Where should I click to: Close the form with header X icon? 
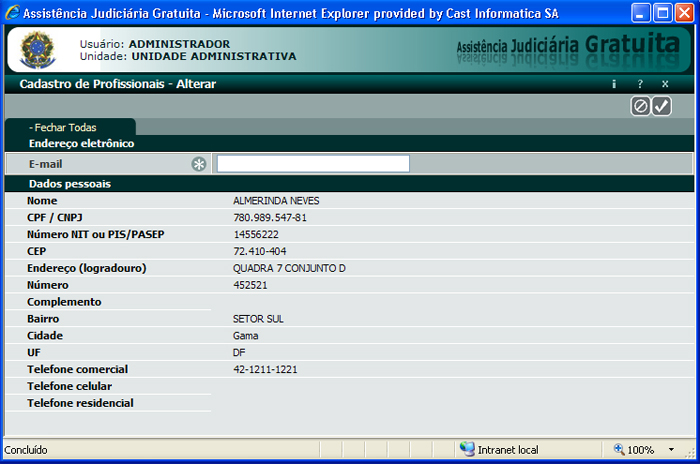tap(665, 84)
